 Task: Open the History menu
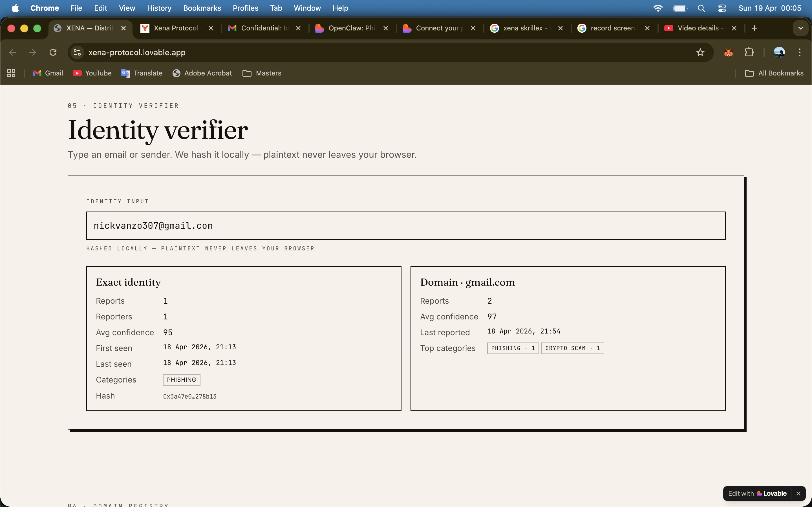(x=159, y=8)
